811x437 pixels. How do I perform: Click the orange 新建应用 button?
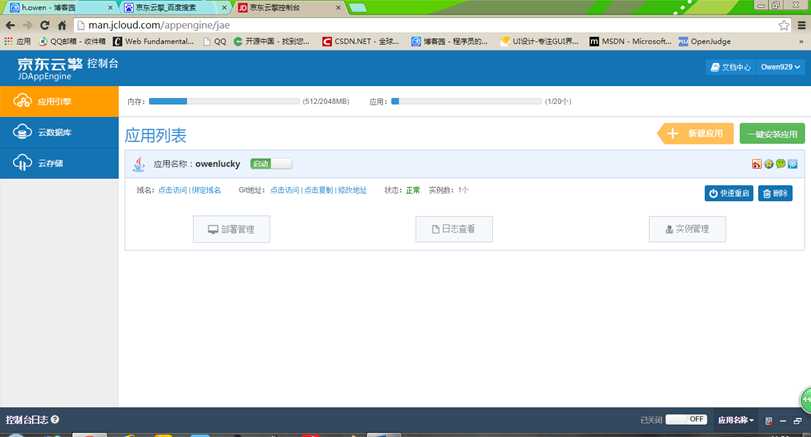(696, 133)
